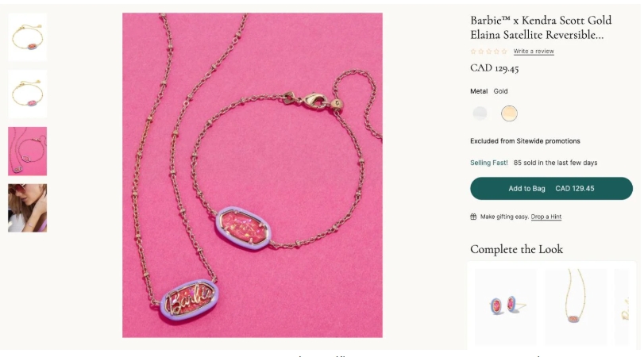
Task: Open the model wearing bracelet thumbnail
Action: pyautogui.click(x=28, y=208)
